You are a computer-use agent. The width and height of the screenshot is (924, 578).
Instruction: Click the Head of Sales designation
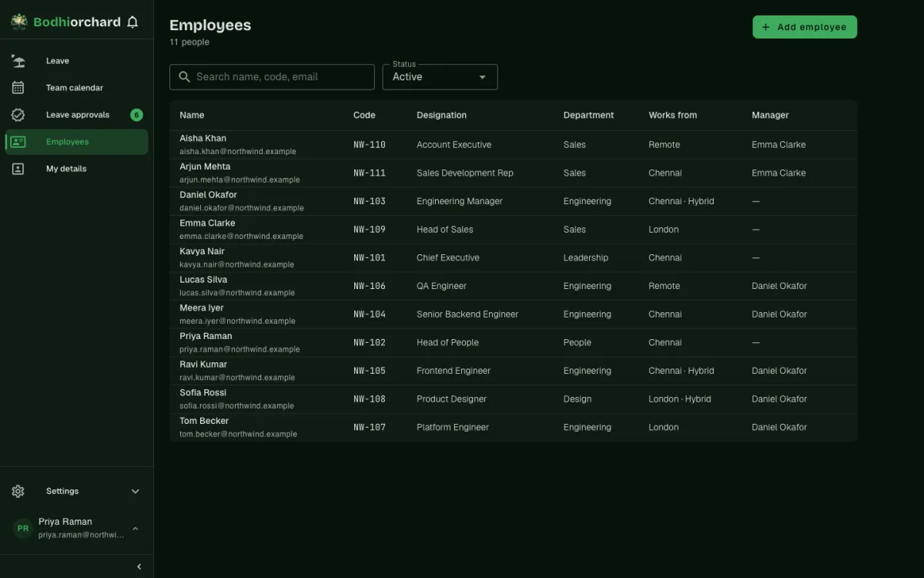[445, 230]
